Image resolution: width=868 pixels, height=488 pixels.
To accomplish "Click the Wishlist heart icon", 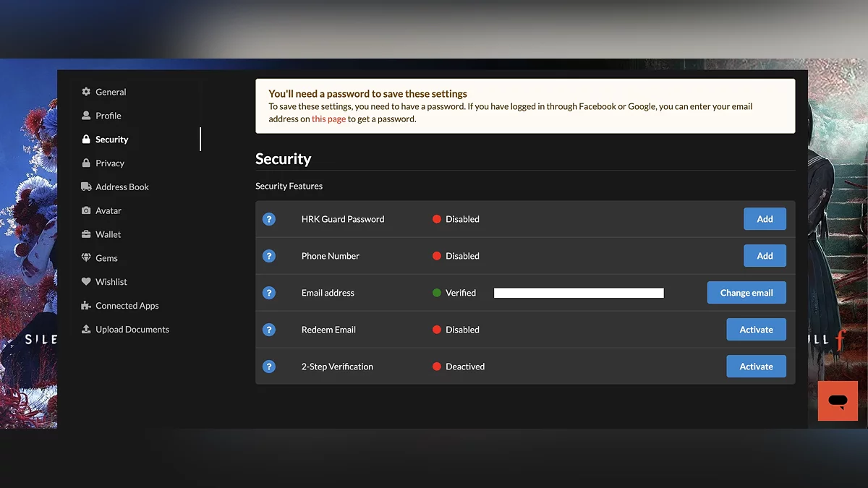I will tap(86, 282).
